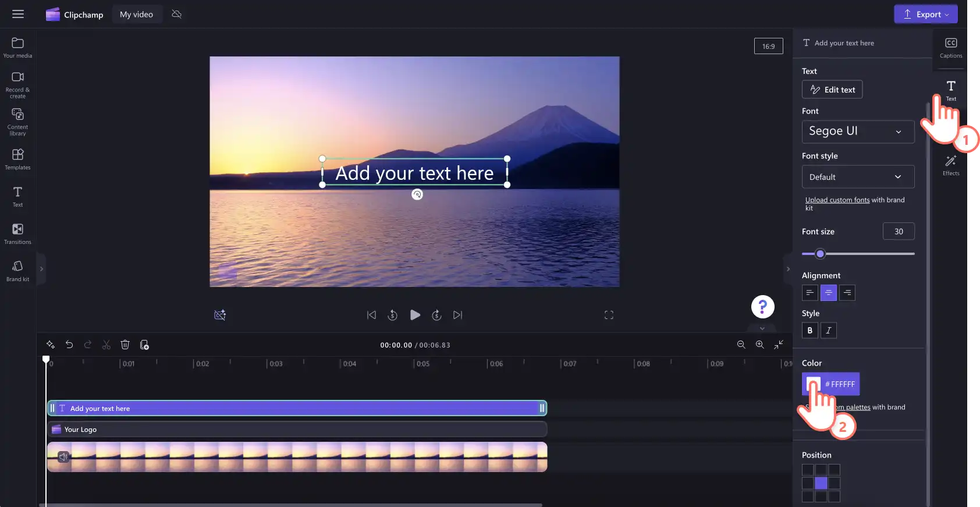The height and width of the screenshot is (507, 980).
Task: Open the Upload custom fonts link
Action: [837, 200]
